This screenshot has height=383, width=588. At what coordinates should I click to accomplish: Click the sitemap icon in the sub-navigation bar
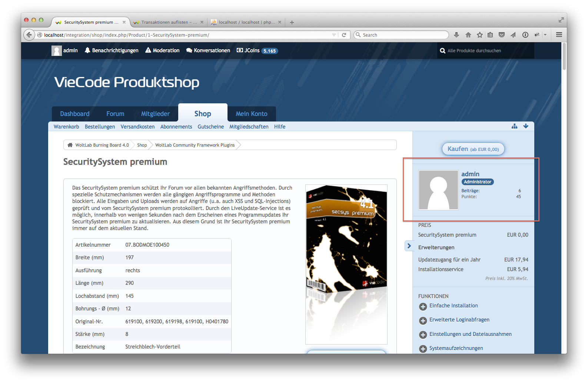tap(514, 126)
